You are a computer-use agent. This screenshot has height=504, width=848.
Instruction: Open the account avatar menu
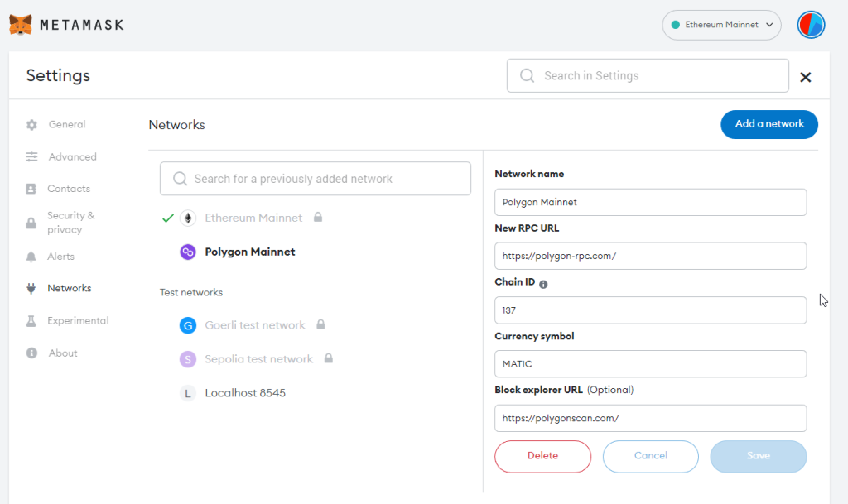pos(811,25)
